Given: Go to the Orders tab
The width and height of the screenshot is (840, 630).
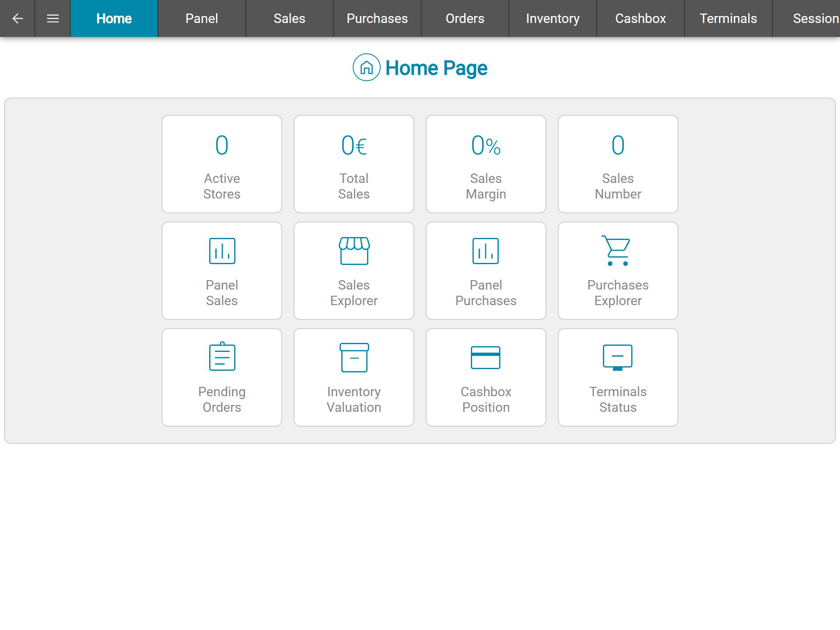Looking at the screenshot, I should 464,18.
